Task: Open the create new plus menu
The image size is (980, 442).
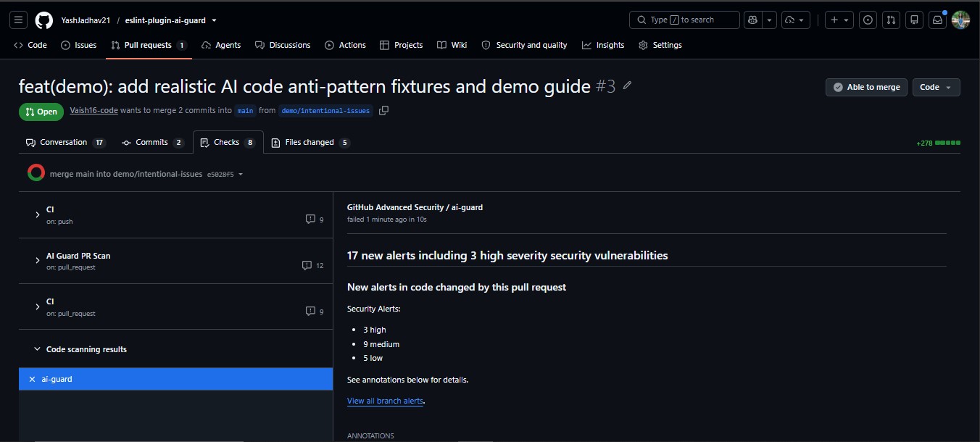Action: 840,20
